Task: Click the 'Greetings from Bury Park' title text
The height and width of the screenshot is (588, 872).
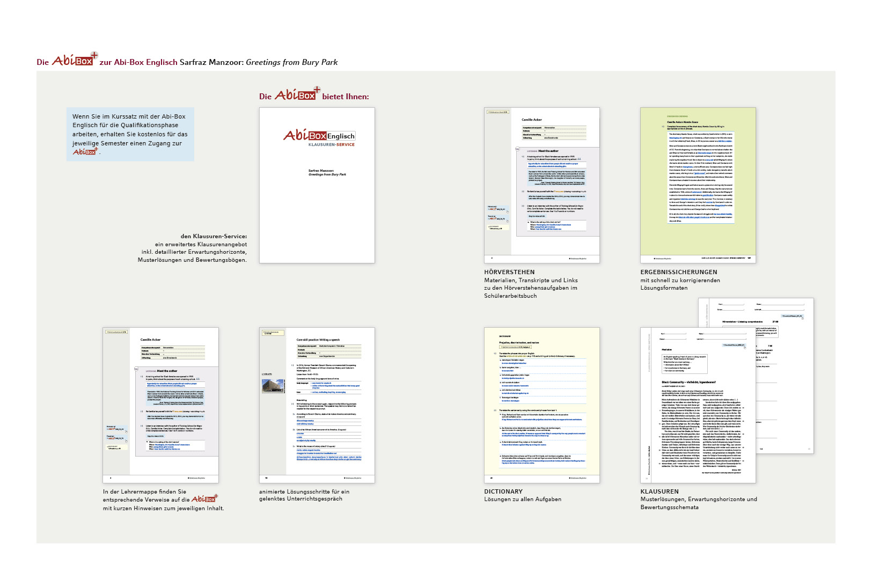Action: 291,62
